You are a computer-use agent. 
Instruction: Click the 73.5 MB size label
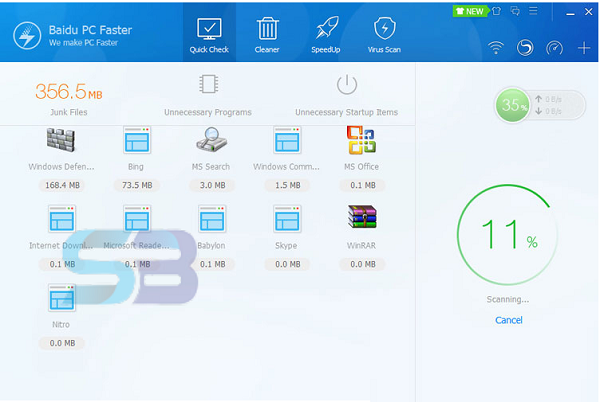point(137,186)
